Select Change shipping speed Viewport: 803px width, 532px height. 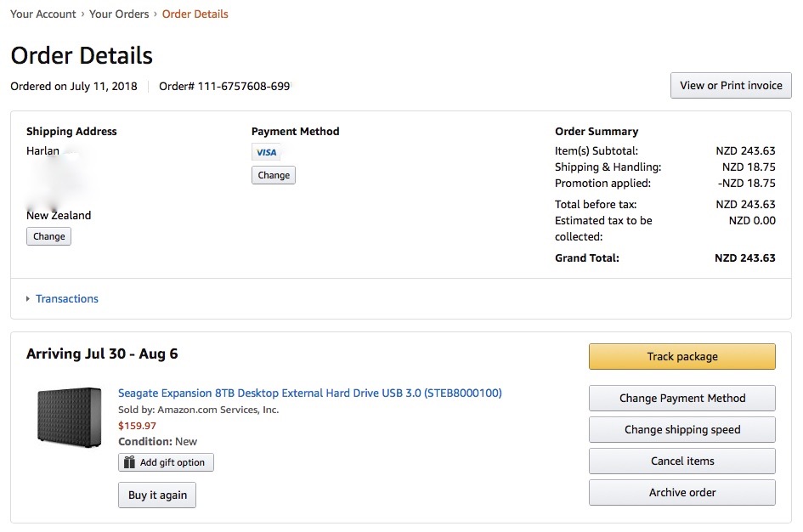(681, 429)
